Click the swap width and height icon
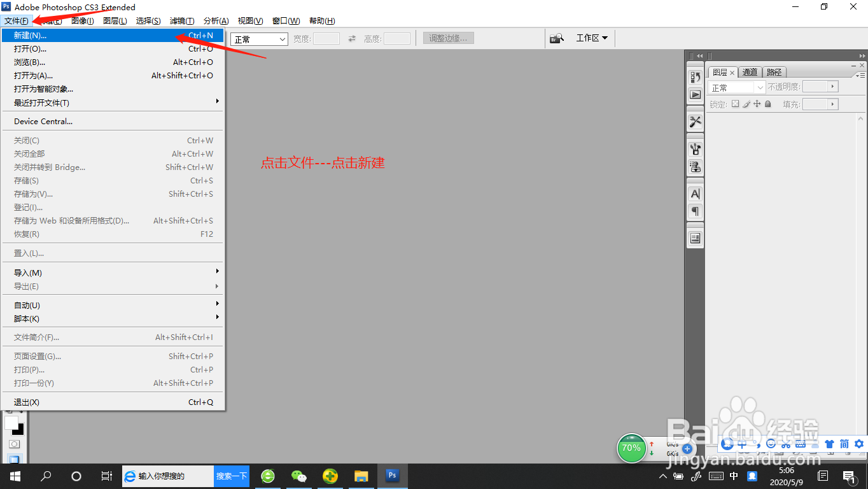Image resolution: width=868 pixels, height=489 pixels. point(352,39)
